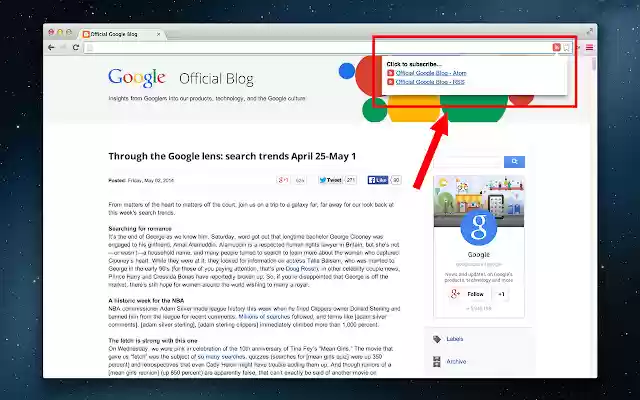The width and height of the screenshot is (640, 400).
Task: Click the feed icon beside the RSS link
Action: pos(390,82)
